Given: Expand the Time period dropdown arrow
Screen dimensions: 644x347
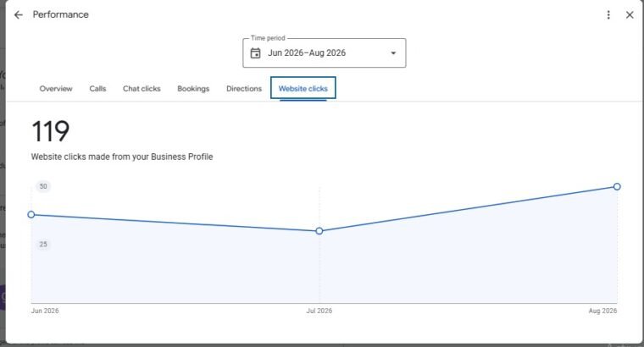Looking at the screenshot, I should pos(393,53).
